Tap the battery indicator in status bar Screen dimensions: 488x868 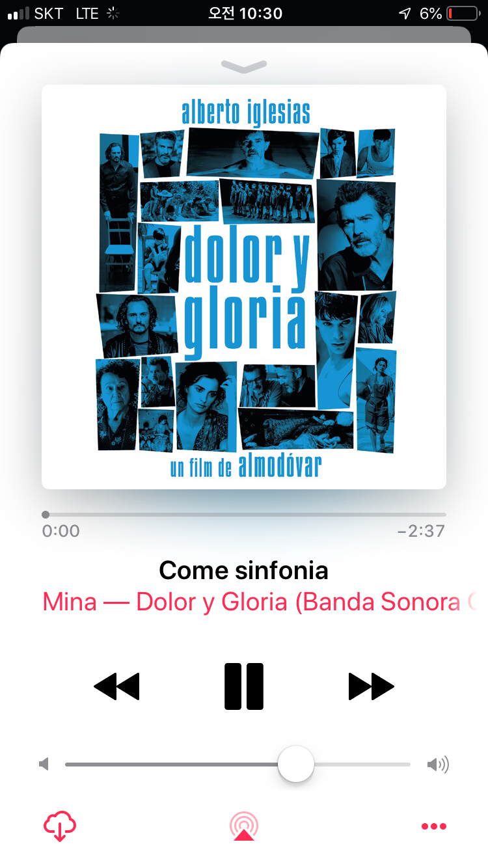click(463, 13)
